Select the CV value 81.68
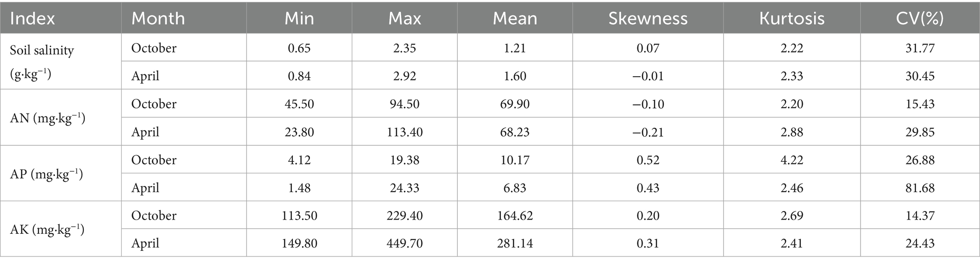 pyautogui.click(x=919, y=188)
